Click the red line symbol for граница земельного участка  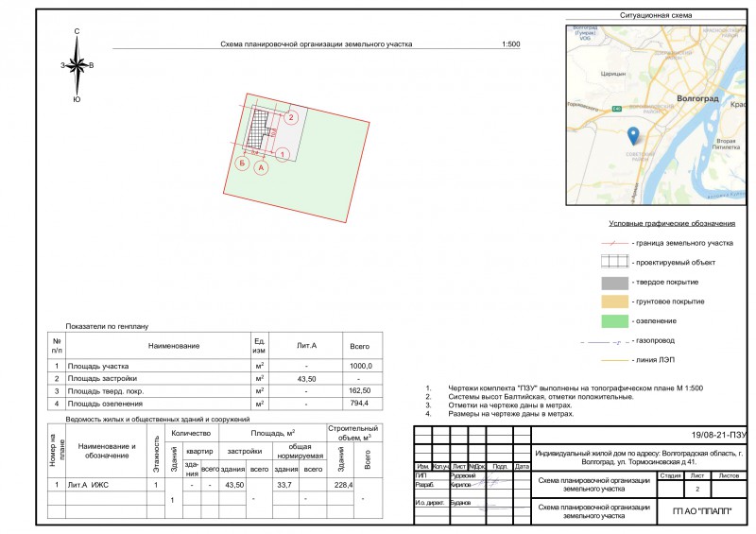tap(615, 244)
